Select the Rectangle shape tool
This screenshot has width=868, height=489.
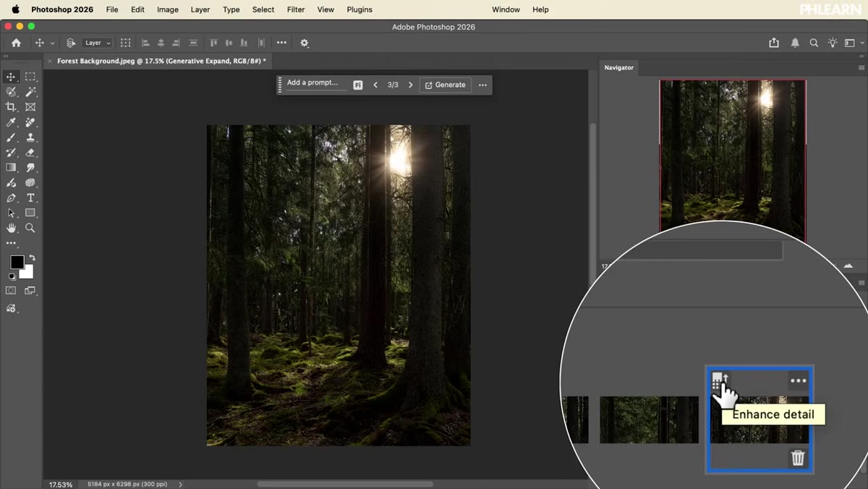click(30, 213)
